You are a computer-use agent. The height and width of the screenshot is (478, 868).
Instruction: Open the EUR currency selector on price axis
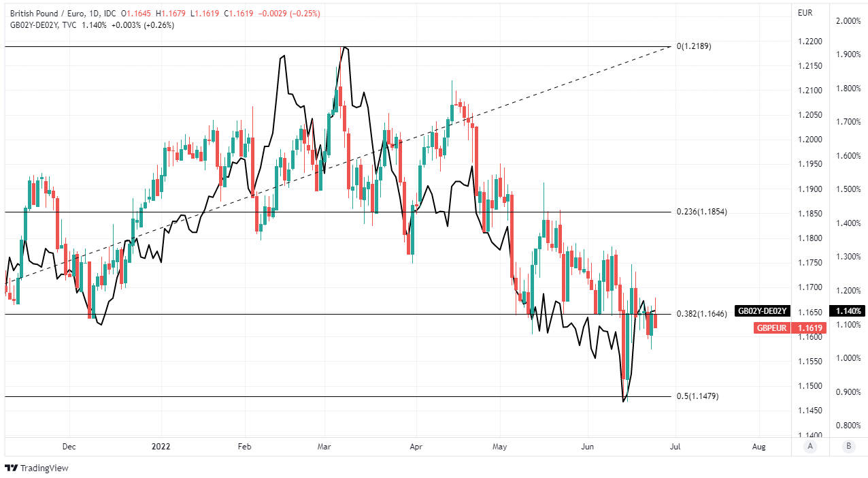coord(805,13)
